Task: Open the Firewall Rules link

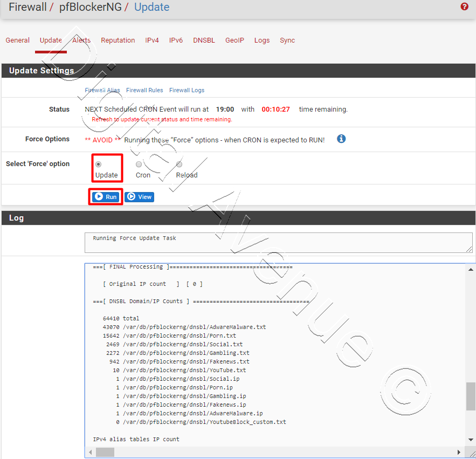Action: pyautogui.click(x=144, y=90)
